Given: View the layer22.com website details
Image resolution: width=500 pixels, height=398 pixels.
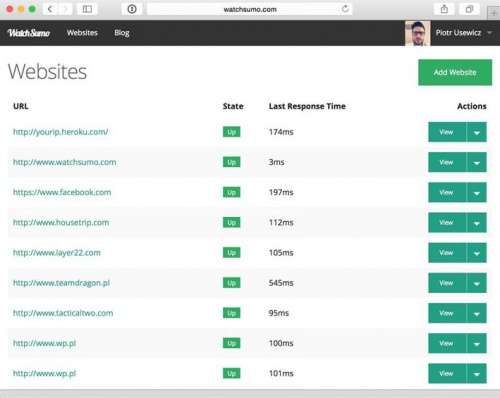Looking at the screenshot, I should pyautogui.click(x=447, y=253).
